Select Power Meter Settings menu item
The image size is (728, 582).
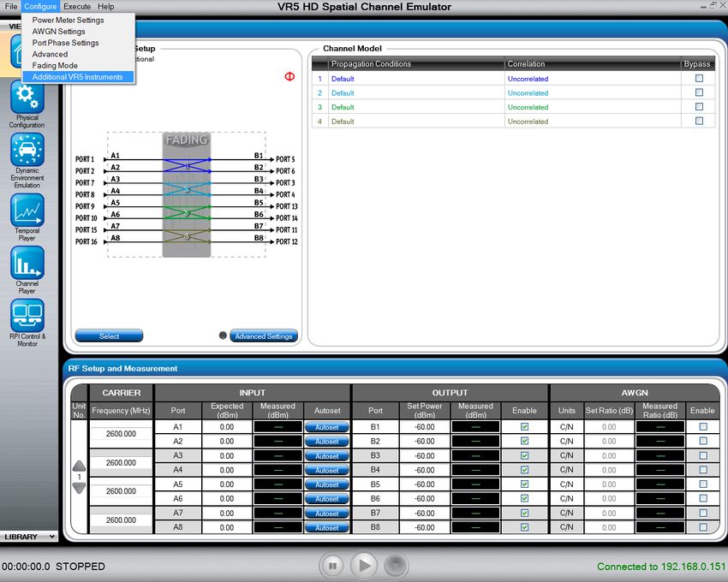click(x=79, y=20)
